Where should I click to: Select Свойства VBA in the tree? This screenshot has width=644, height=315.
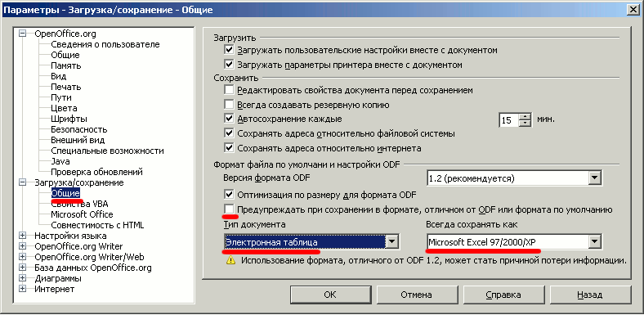tap(79, 204)
